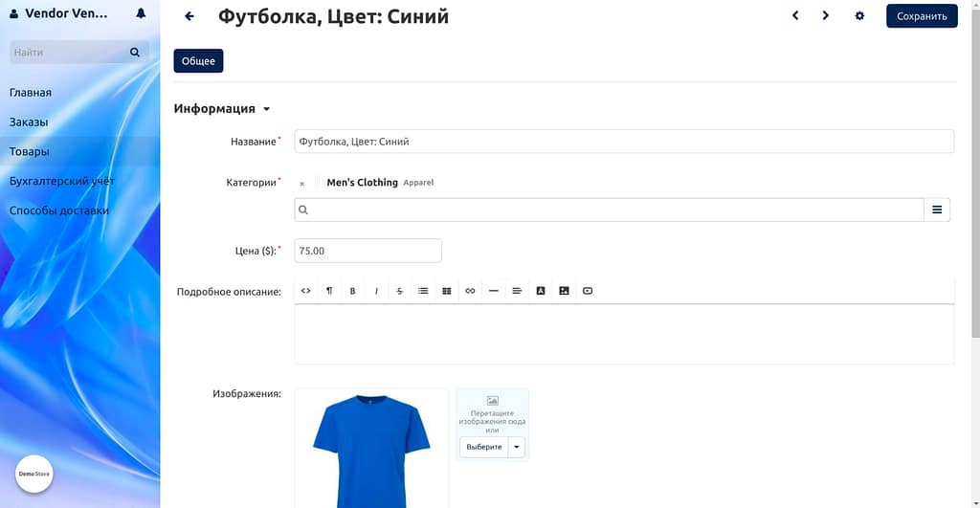
Task: Insert a link in description editor
Action: (x=470, y=291)
